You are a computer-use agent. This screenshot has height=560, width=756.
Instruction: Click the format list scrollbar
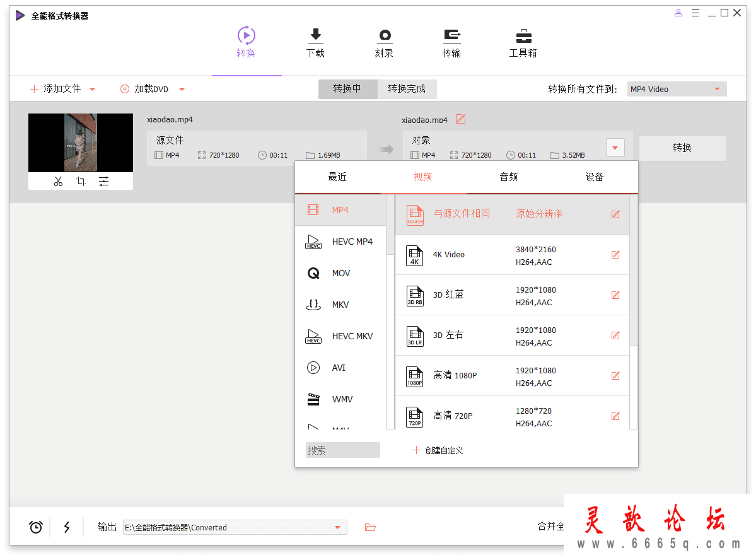coord(390,225)
